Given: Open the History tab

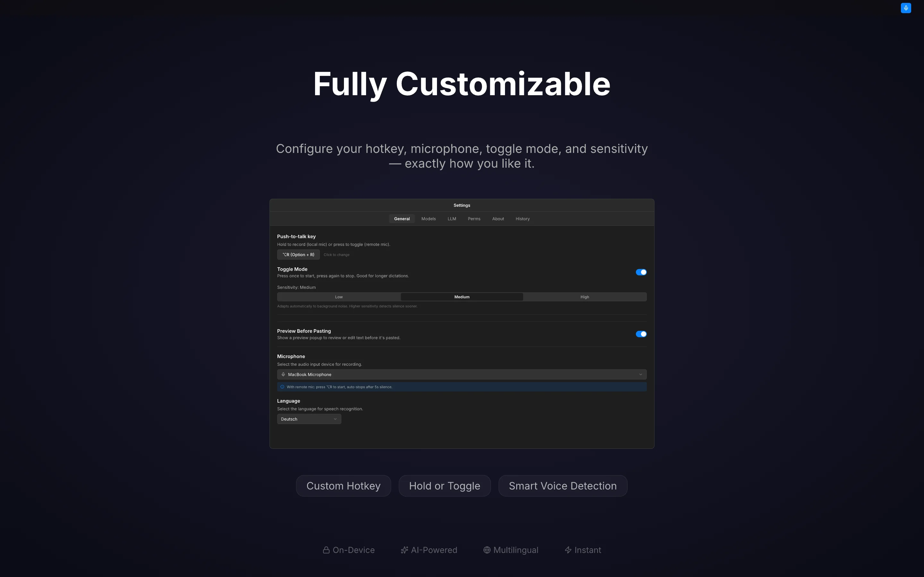Looking at the screenshot, I should (x=522, y=219).
